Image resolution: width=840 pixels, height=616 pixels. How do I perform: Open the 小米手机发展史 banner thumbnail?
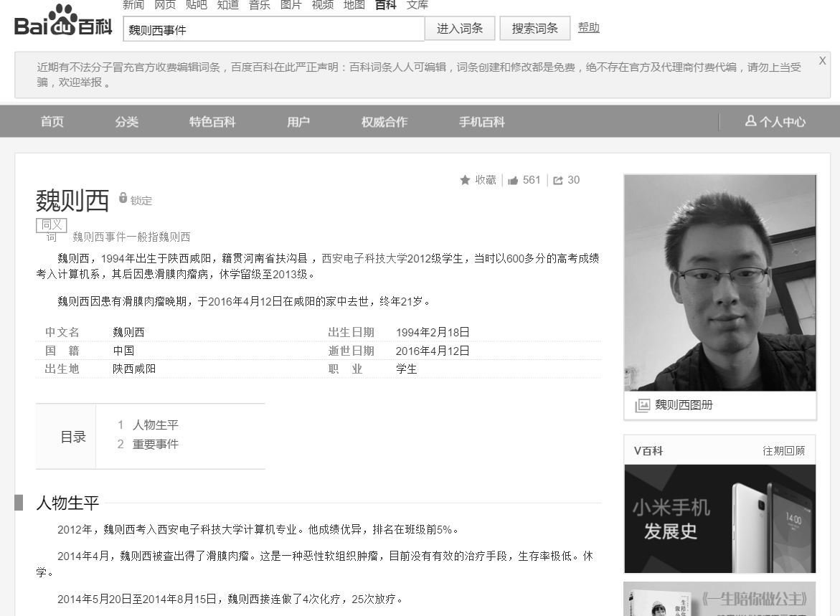(x=719, y=518)
